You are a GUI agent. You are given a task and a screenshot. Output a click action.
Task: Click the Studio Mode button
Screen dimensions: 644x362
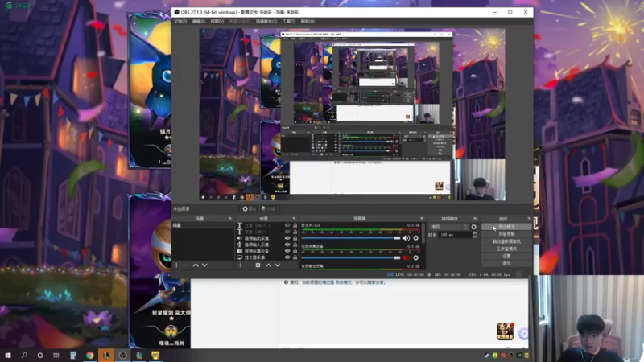pyautogui.click(x=506, y=249)
